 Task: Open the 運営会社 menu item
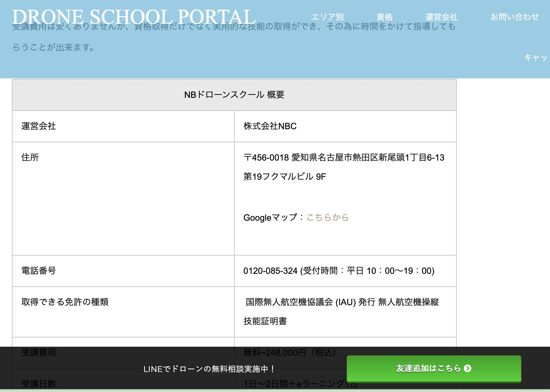pos(441,17)
